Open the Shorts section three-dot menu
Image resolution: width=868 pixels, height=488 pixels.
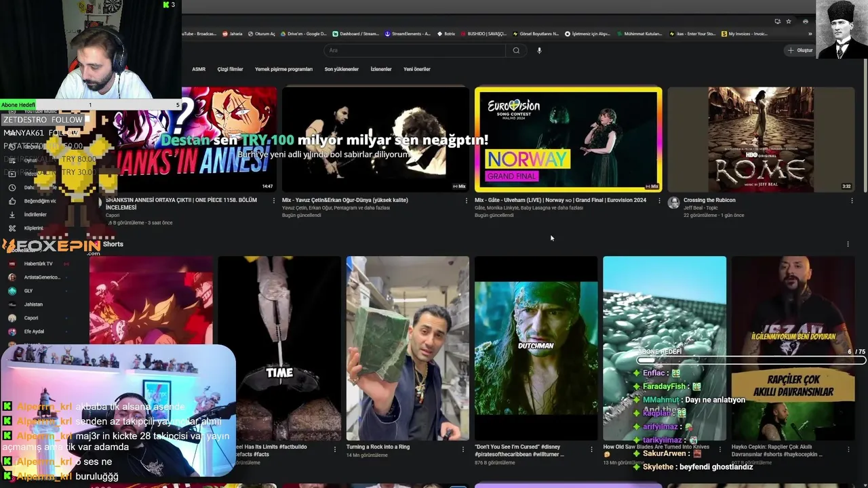coord(848,244)
